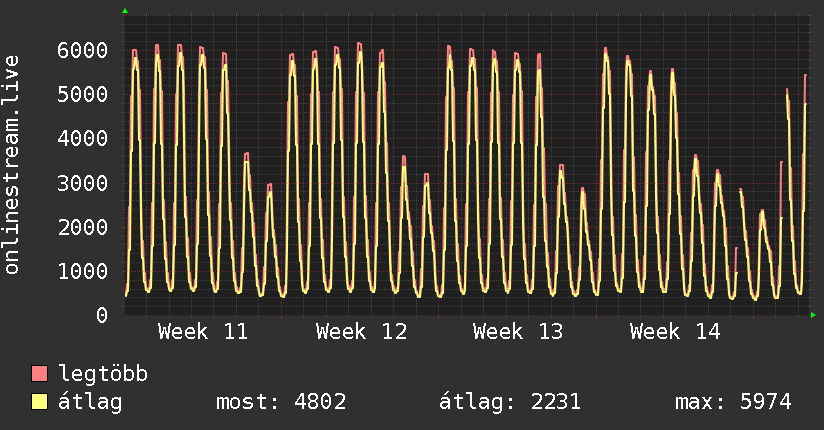Select the legtöbb legend label
Screen dimensions: 824x430
[103, 374]
